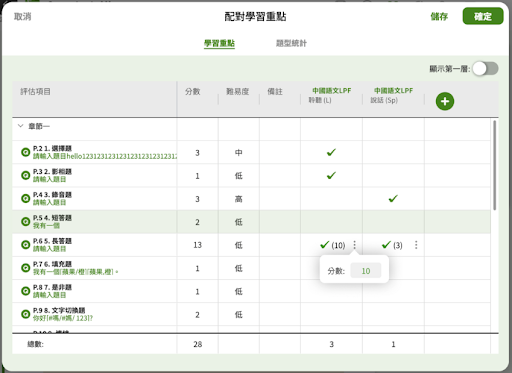
Task: Click the 儲存 save button
Action: 439,16
